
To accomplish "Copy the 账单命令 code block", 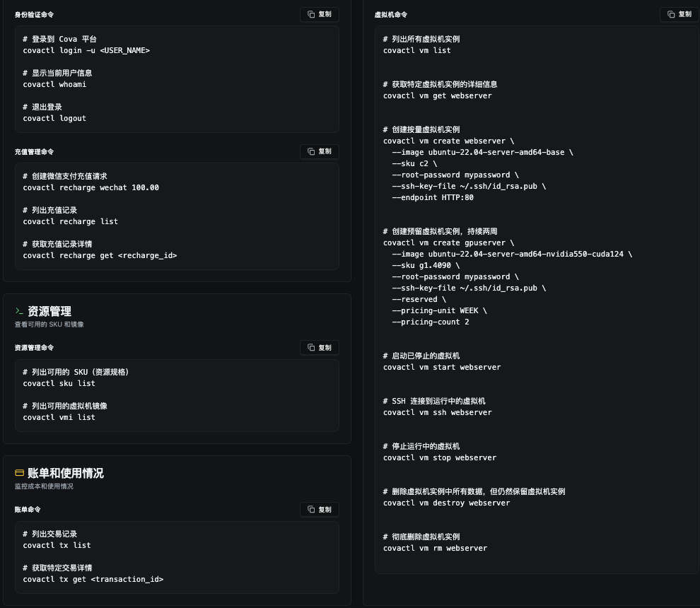I will pos(320,509).
